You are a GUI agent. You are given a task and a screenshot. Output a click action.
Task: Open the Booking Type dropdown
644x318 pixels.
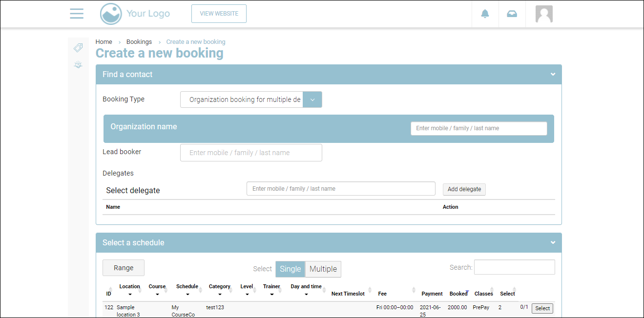click(x=312, y=99)
